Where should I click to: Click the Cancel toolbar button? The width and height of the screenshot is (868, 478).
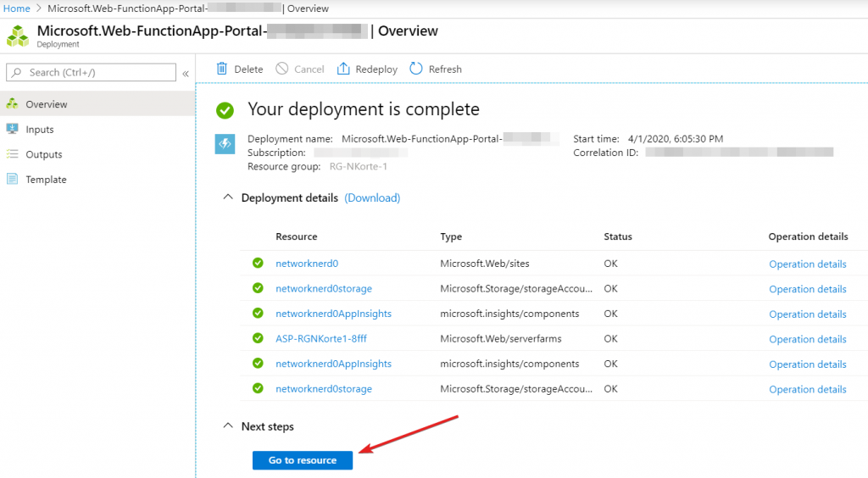[299, 69]
